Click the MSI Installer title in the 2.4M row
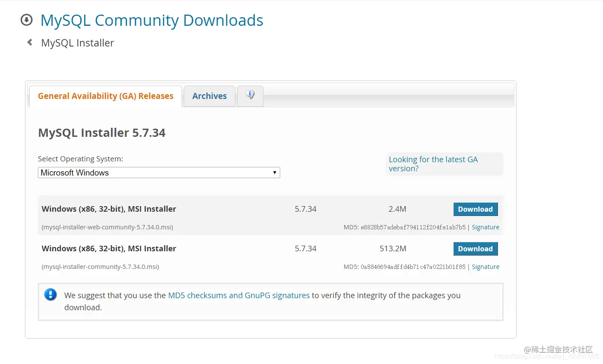Image resolution: width=603 pixels, height=364 pixels. pyautogui.click(x=109, y=209)
